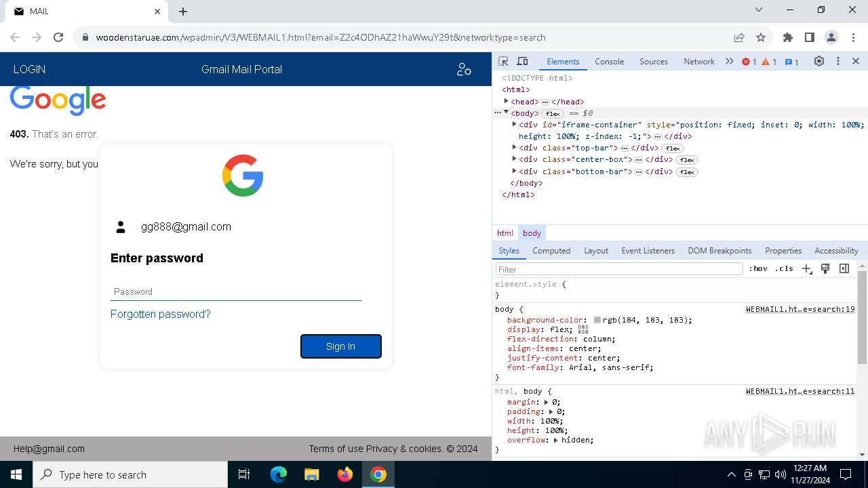This screenshot has height=488, width=868.
Task: Expand the iframe-container div node
Action: point(514,124)
